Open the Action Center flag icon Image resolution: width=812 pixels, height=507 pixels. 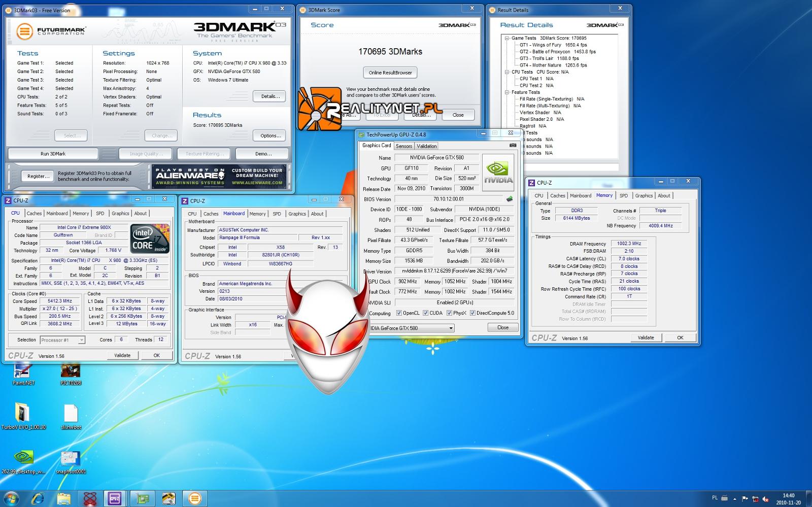pos(745,499)
